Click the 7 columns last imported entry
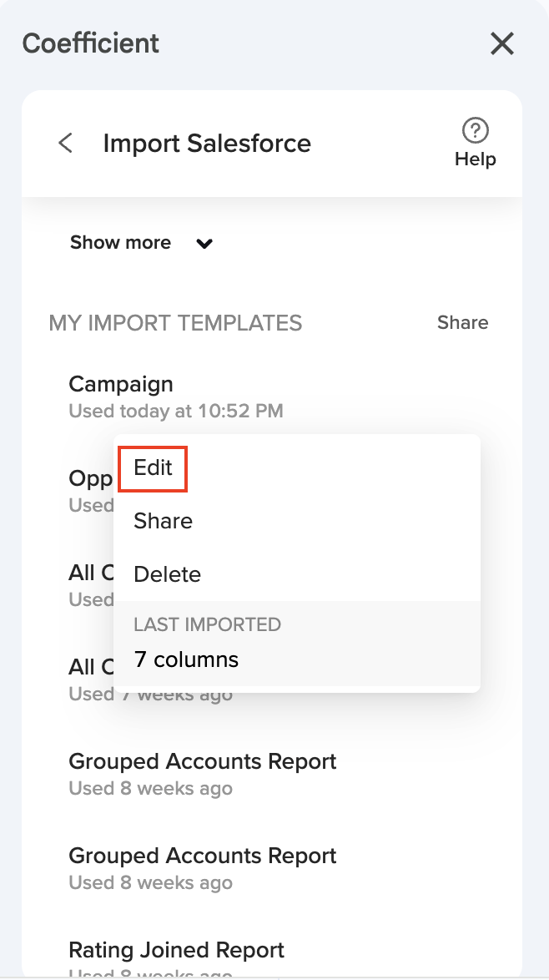 tap(186, 659)
